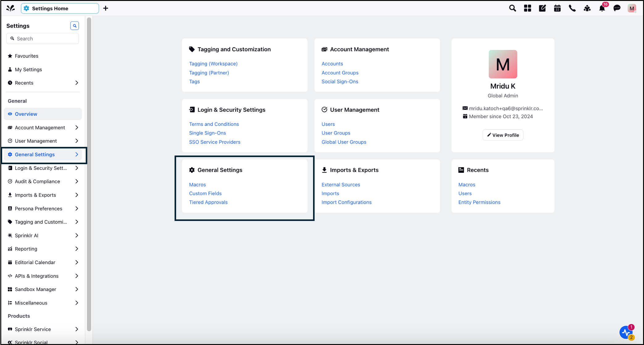This screenshot has height=345, width=644.
Task: Open the chat bubble icon
Action: [617, 8]
